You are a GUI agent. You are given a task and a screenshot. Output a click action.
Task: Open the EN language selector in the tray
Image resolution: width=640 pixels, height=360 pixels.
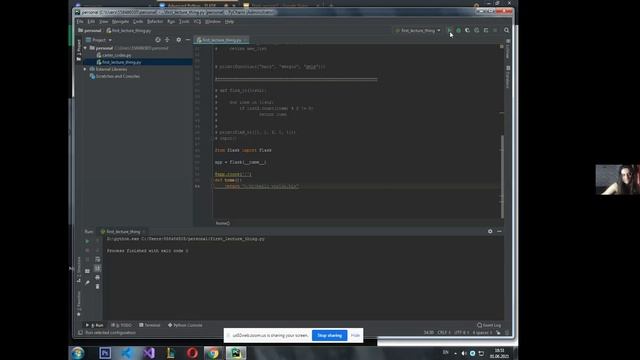[x=445, y=352]
